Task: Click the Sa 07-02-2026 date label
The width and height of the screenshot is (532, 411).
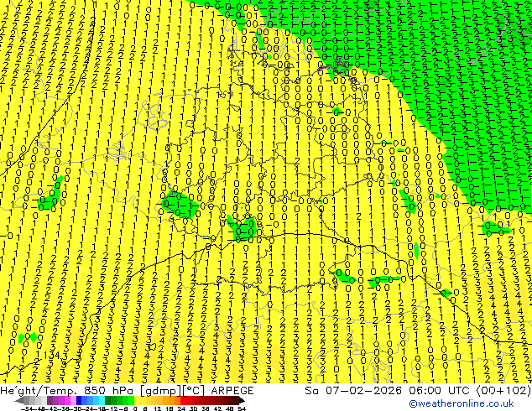Action: (353, 391)
